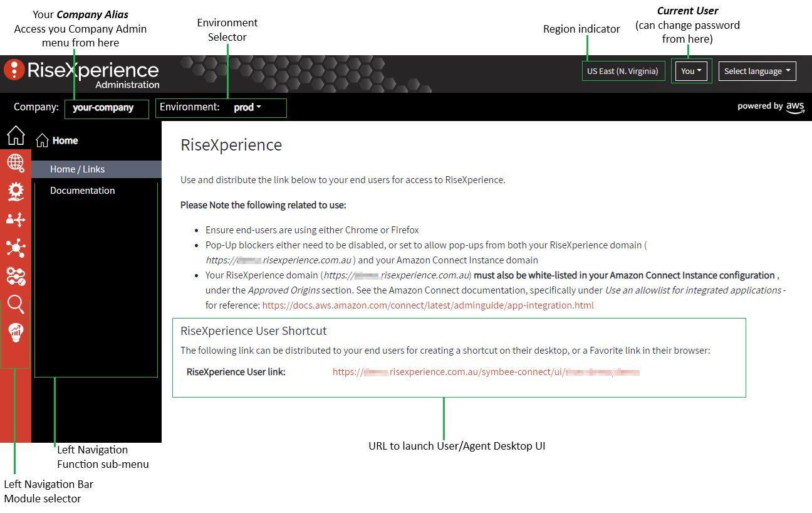Select the workflow gears checkmark module icon

pyautogui.click(x=16, y=276)
